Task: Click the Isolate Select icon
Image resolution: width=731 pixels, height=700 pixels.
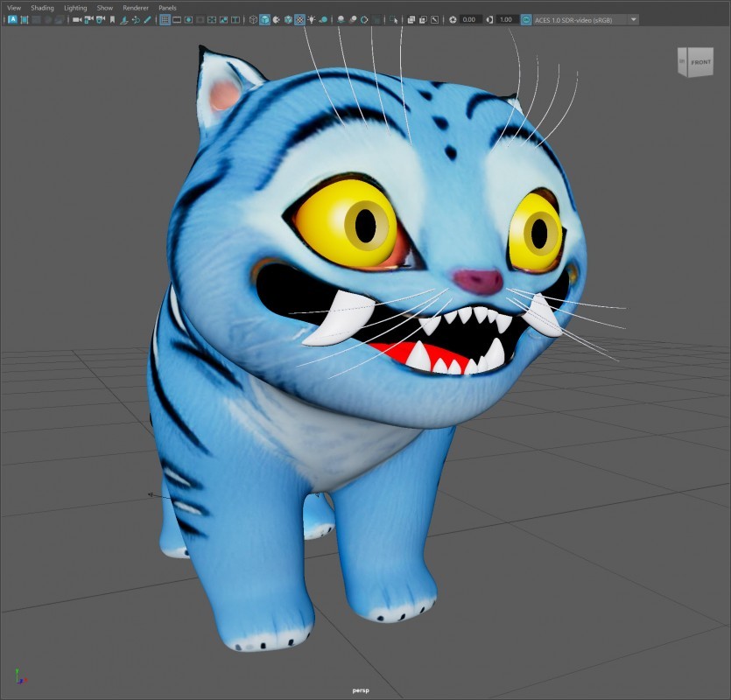Action: point(394,19)
